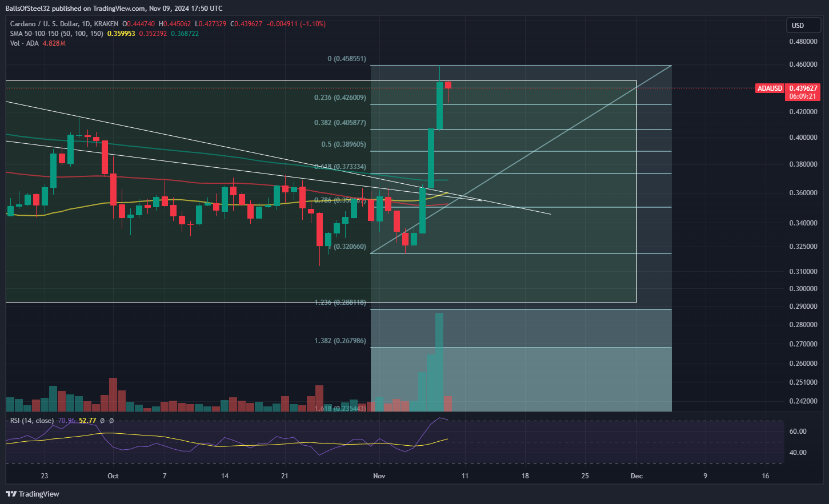
Task: Click the yellow SMA value 0.359953
Action: click(121, 34)
